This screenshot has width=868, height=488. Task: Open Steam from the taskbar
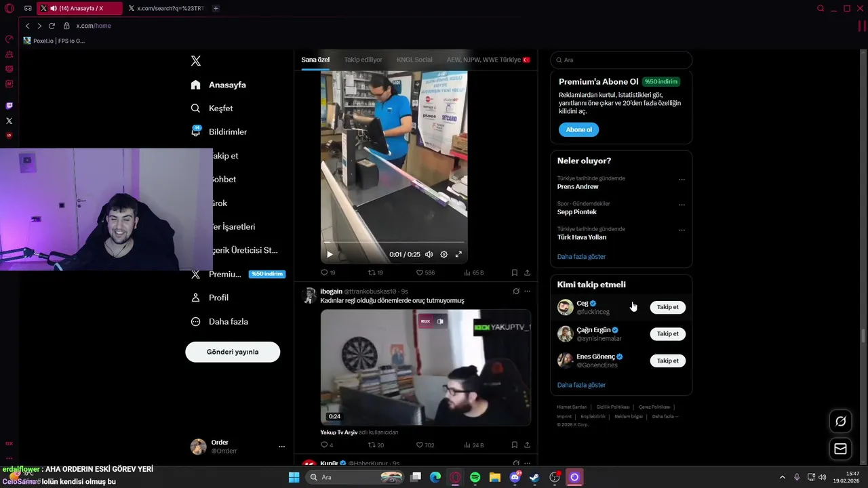coord(534,477)
